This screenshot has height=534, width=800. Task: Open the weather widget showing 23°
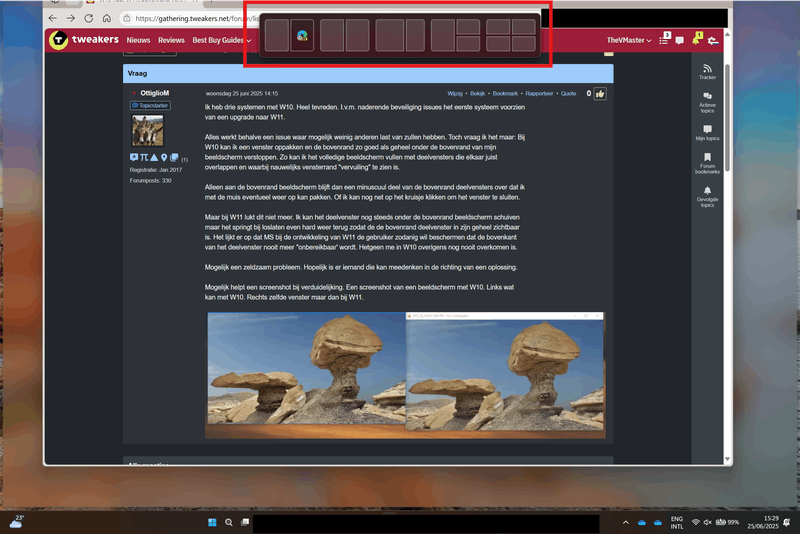[16, 522]
